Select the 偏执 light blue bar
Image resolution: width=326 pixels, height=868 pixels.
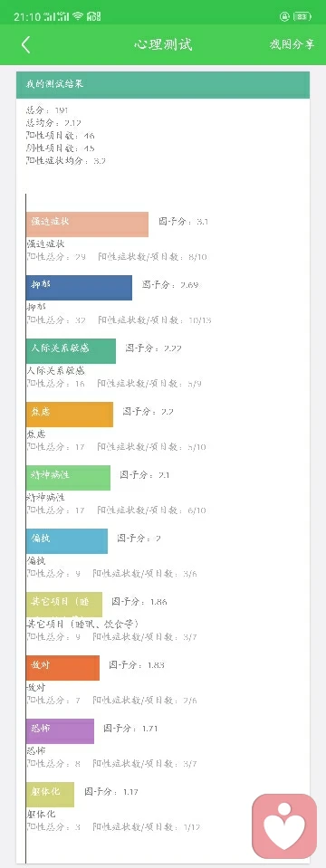pyautogui.click(x=66, y=541)
